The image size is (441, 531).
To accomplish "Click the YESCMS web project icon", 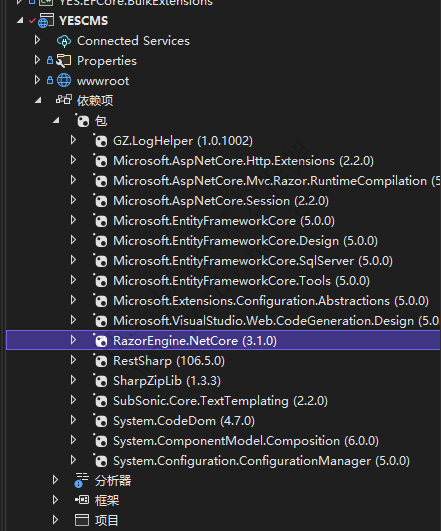I will (46, 21).
